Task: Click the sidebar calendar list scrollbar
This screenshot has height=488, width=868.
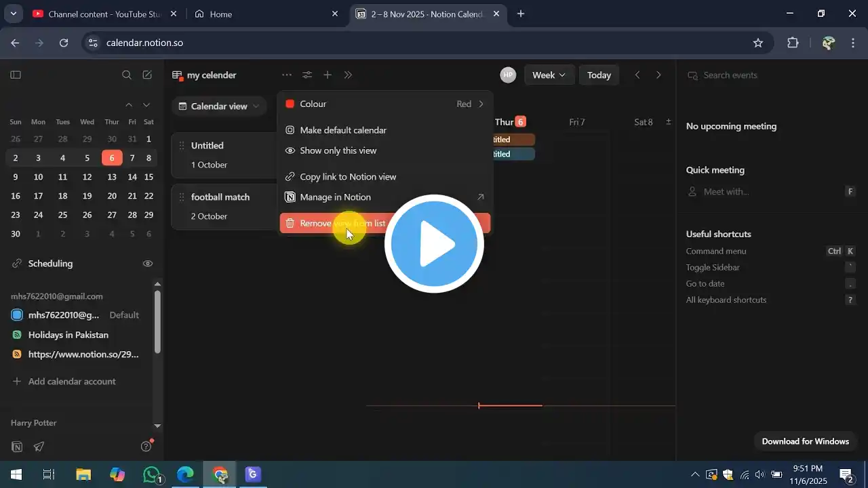Action: pyautogui.click(x=157, y=322)
